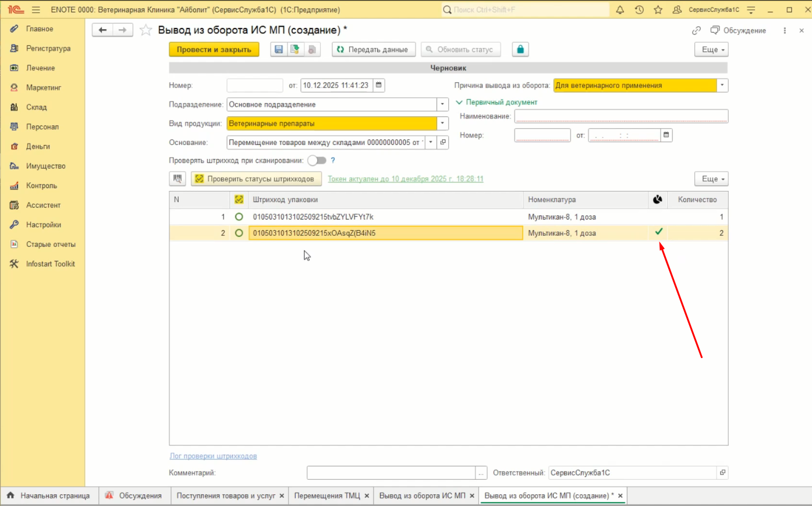The image size is (812, 506).
Task: Add form to favorites with the title star icon
Action: pyautogui.click(x=146, y=30)
